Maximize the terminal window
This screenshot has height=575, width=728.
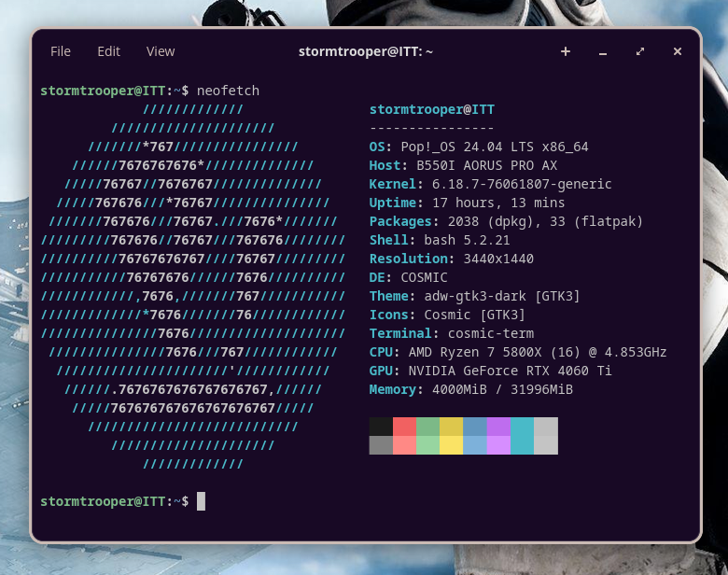tap(640, 51)
